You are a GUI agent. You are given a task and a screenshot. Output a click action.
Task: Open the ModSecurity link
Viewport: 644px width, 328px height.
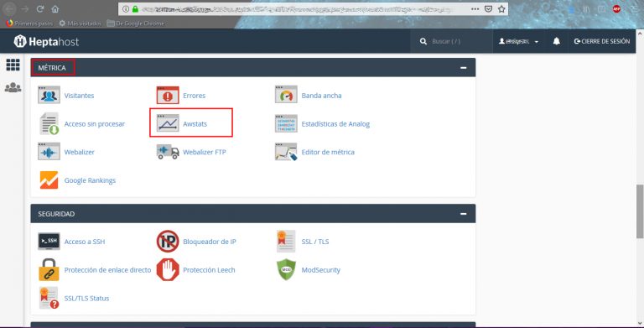pos(321,270)
